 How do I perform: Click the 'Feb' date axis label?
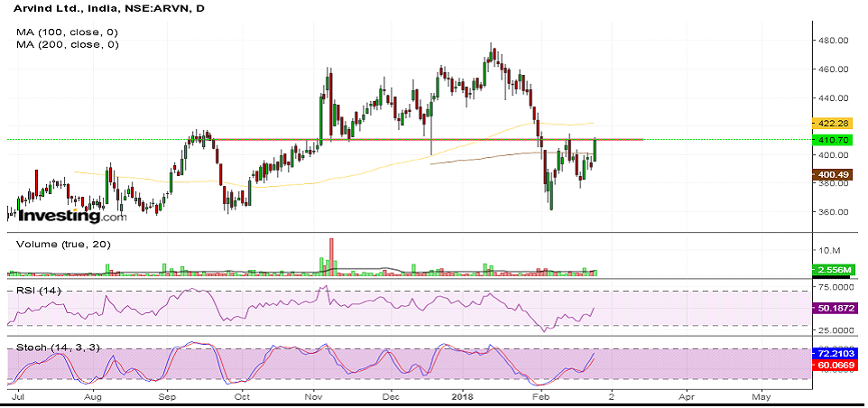540,397
